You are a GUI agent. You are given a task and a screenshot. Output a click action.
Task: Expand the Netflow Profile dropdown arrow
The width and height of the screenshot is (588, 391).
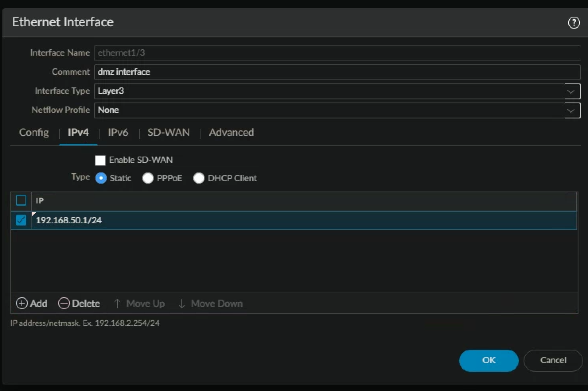click(572, 110)
